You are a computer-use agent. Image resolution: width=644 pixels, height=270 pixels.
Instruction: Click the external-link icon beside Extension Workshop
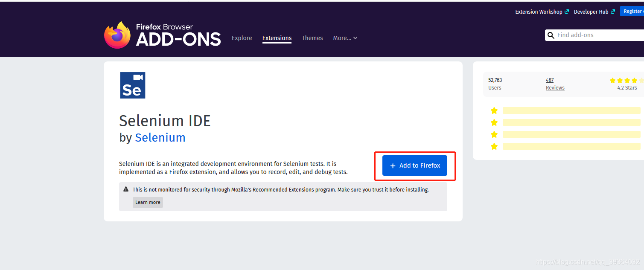567,11
